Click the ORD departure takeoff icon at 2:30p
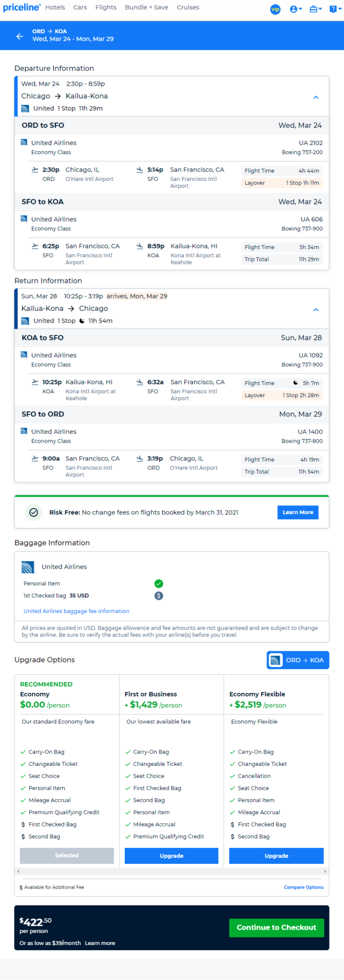The image size is (344, 980). pyautogui.click(x=35, y=169)
